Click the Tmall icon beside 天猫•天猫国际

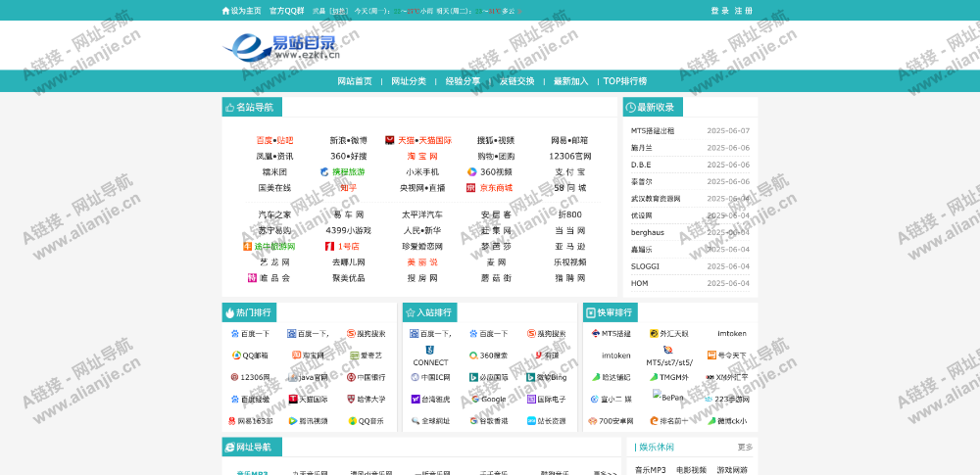click(x=389, y=141)
